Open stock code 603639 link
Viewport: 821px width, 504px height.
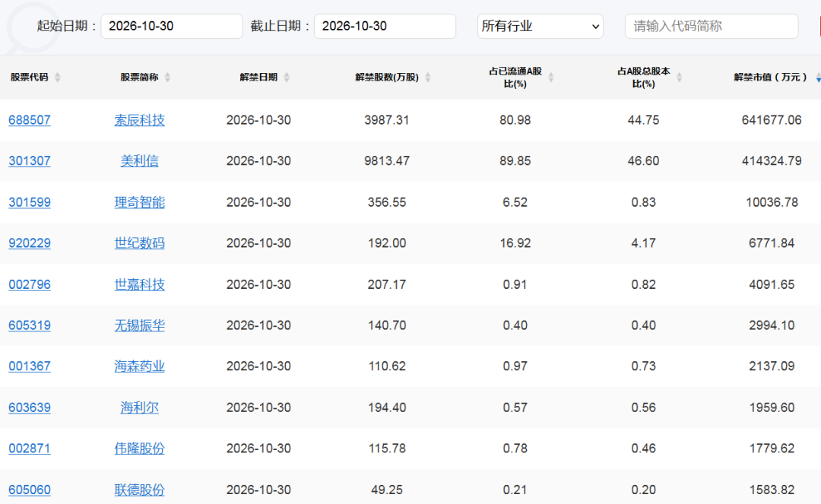(30, 407)
